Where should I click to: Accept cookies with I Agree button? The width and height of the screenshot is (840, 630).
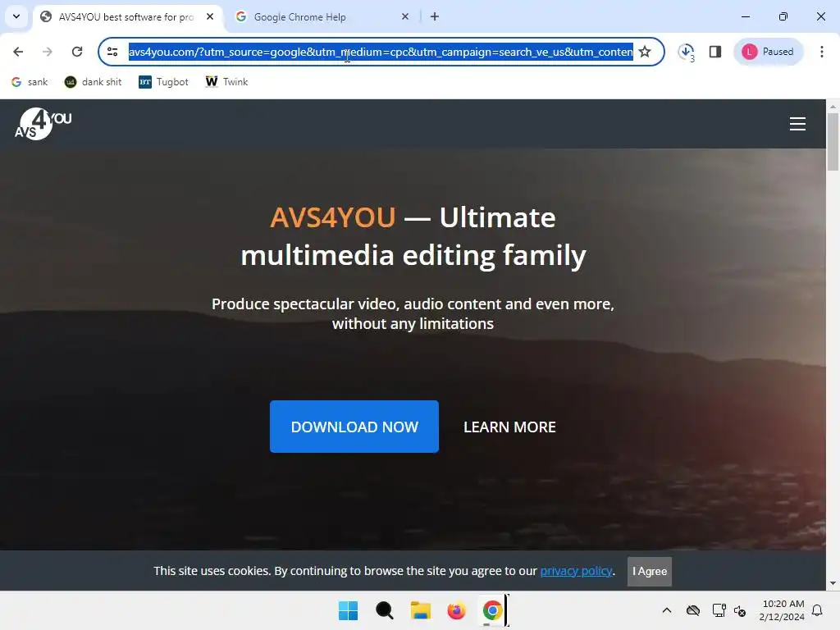click(650, 572)
